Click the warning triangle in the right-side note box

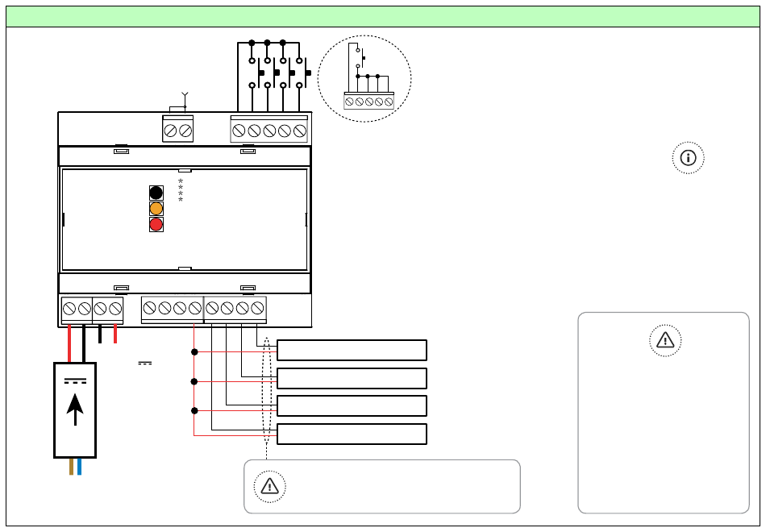(x=665, y=340)
